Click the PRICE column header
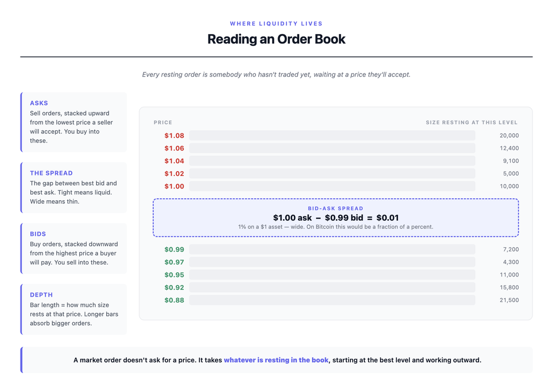 [163, 123]
